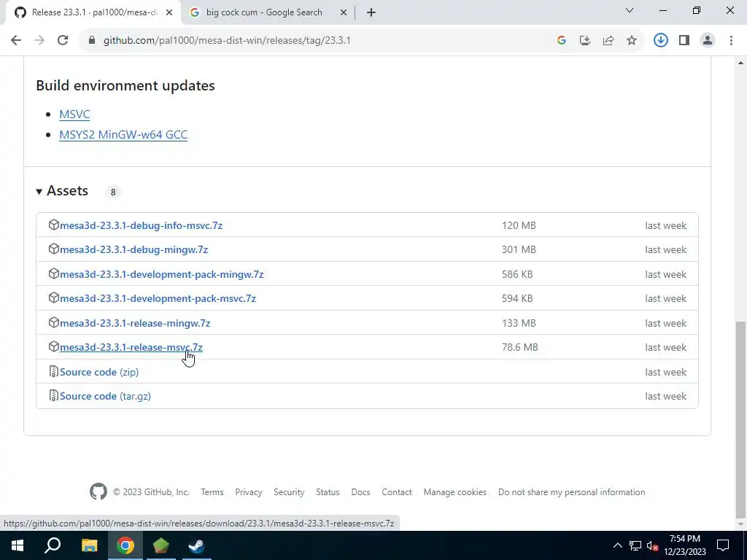Open network icon in system tray
747x560 pixels.
click(x=635, y=545)
